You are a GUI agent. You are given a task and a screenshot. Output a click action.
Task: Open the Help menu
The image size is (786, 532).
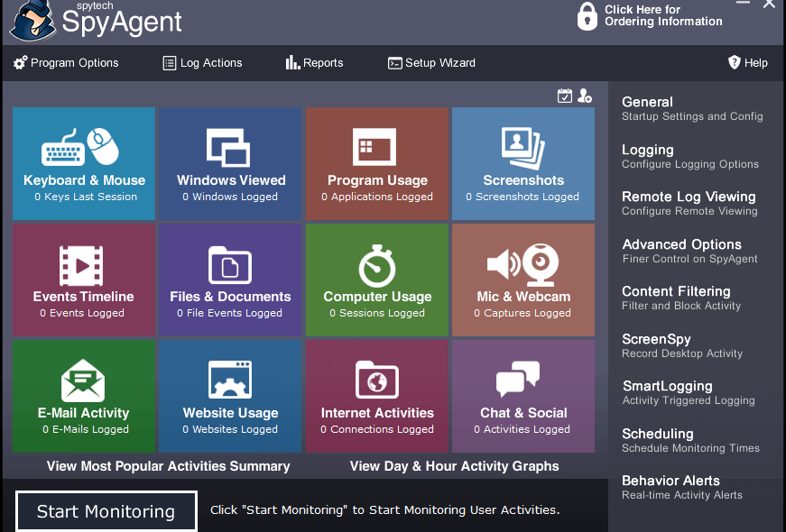[x=747, y=63]
